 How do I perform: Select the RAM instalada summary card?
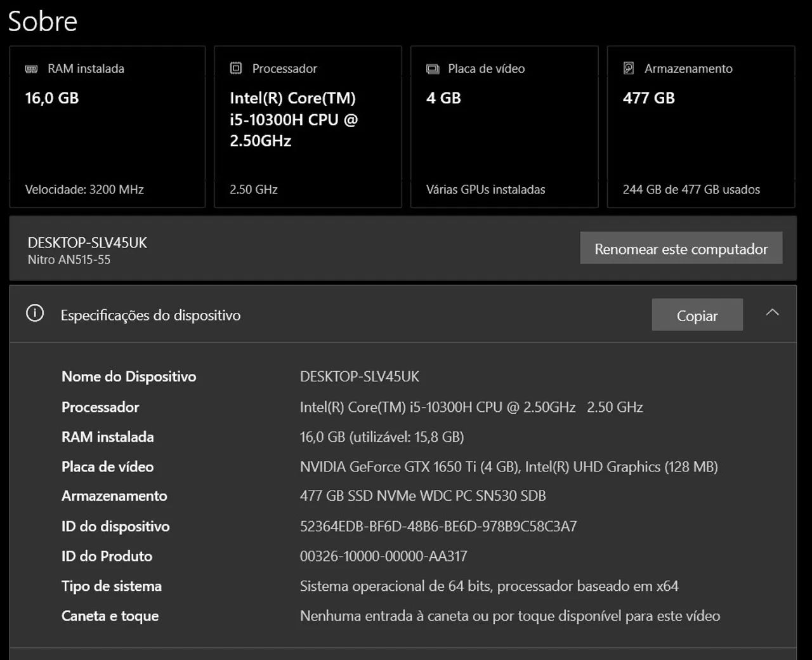coord(107,126)
